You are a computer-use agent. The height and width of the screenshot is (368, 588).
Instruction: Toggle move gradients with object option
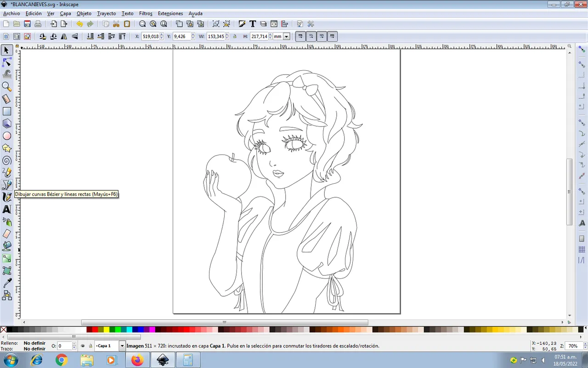pos(322,36)
